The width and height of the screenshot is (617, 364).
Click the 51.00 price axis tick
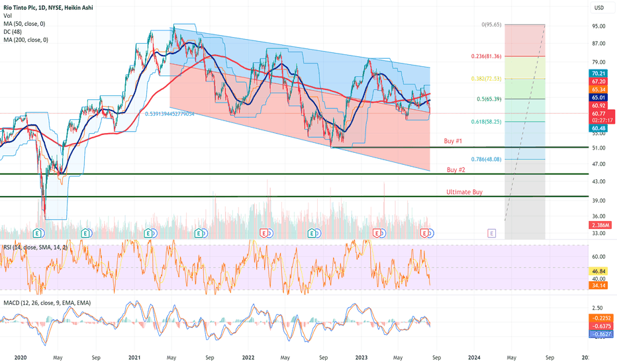pyautogui.click(x=598, y=148)
